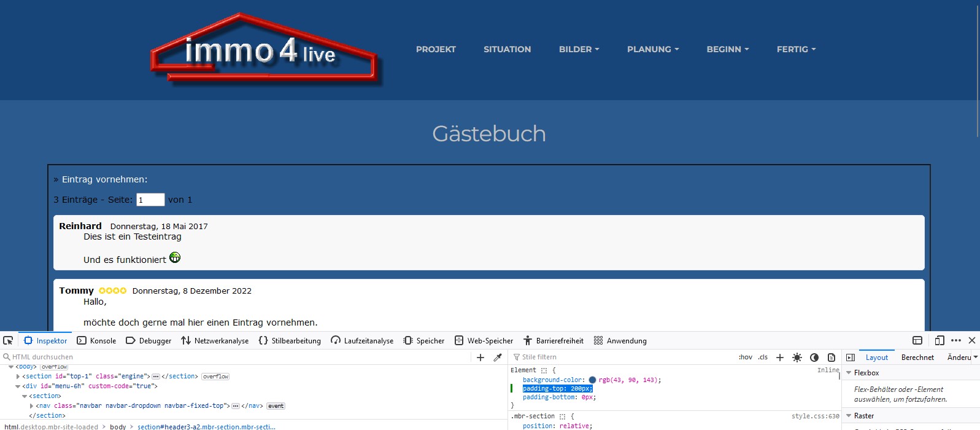
Task: Click the background-color swatch circle
Action: point(592,380)
